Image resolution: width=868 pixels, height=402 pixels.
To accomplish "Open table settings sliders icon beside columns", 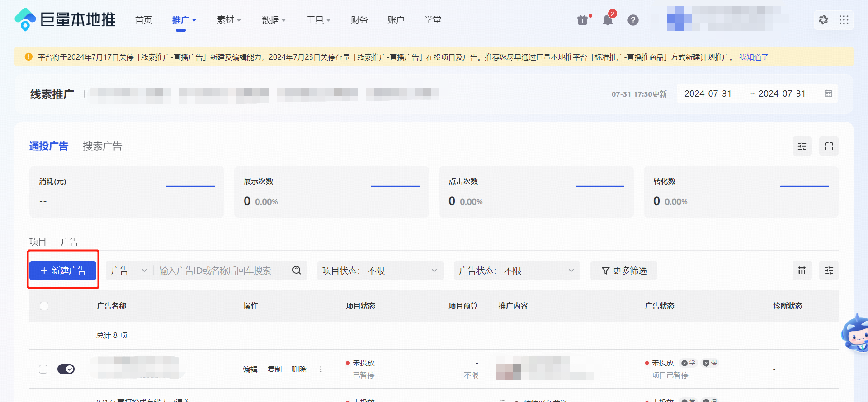I will [829, 271].
